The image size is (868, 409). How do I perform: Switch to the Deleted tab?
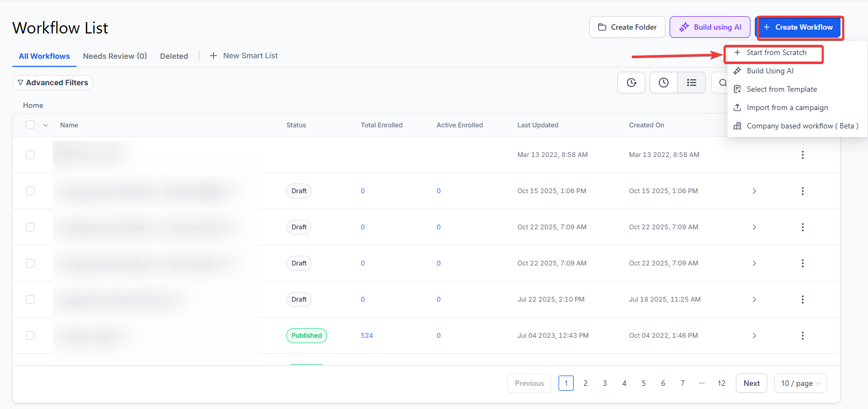coord(174,56)
